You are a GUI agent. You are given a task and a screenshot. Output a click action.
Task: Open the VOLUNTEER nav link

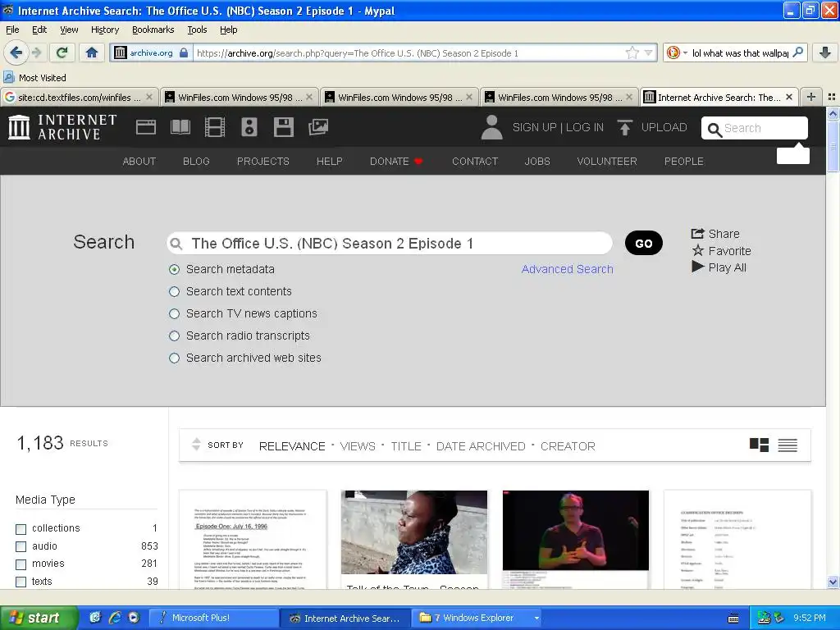click(607, 162)
